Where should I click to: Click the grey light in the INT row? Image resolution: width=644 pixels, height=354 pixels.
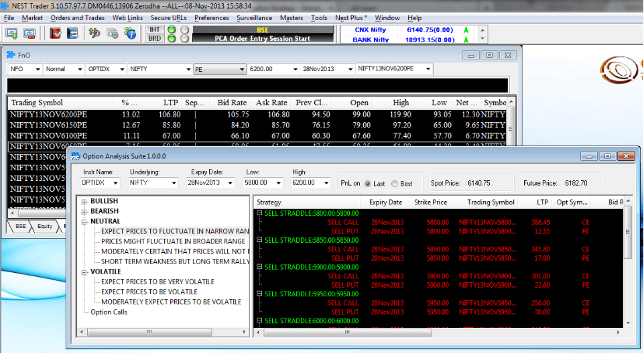click(x=185, y=29)
